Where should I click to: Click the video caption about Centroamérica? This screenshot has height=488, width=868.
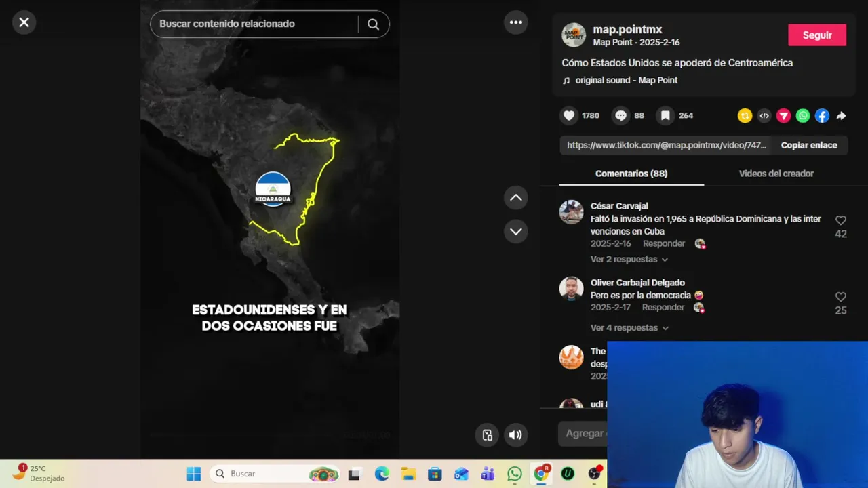(x=677, y=63)
